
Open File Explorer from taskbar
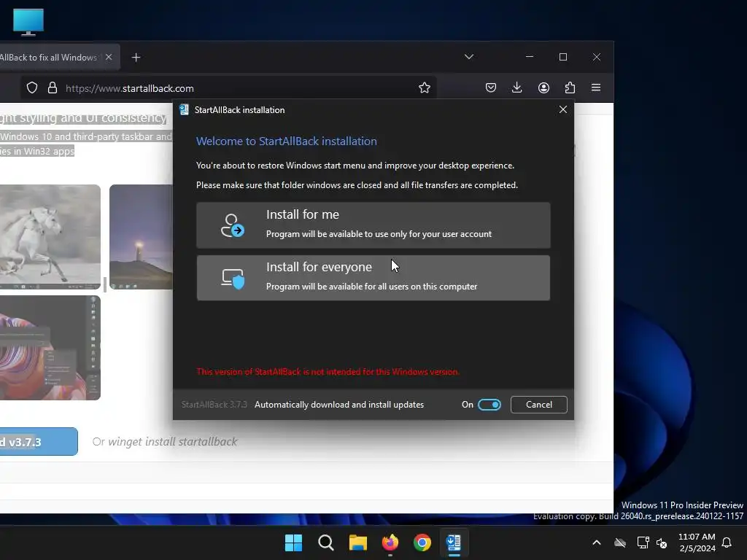(357, 542)
